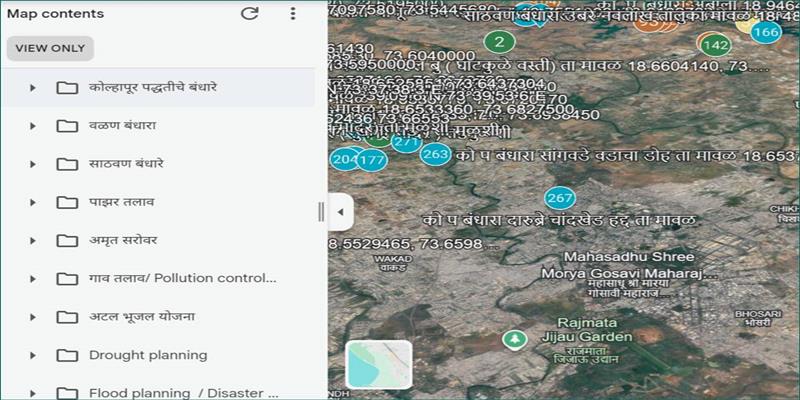Expand the साठवण बंधारे folder arrow
This screenshot has height=400, width=800.
[x=33, y=164]
